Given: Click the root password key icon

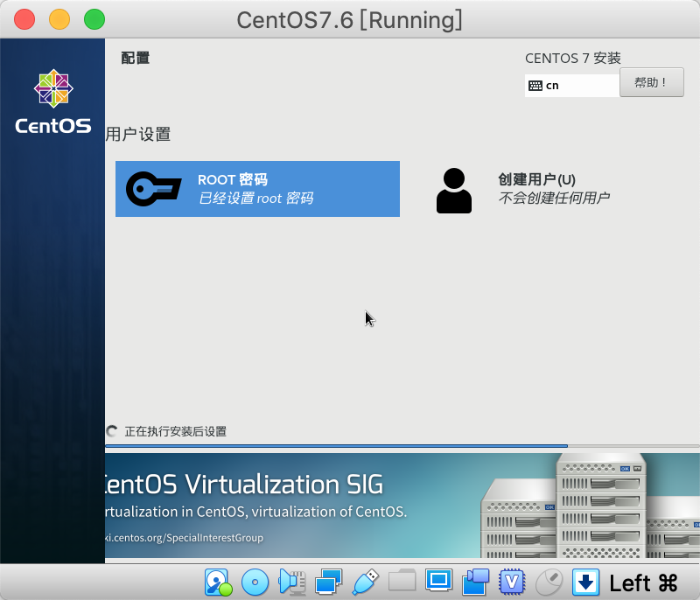Looking at the screenshot, I should 154,189.
